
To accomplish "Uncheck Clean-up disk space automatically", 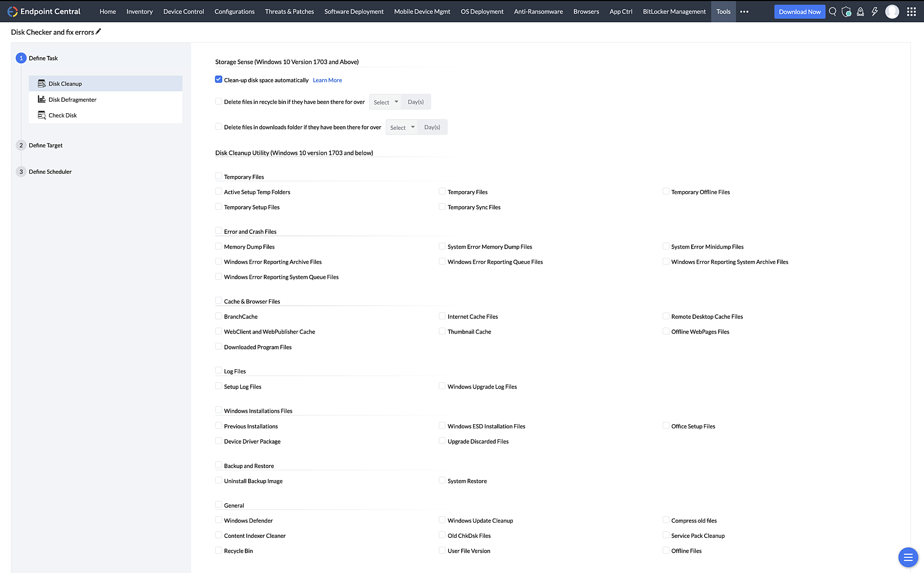I will pyautogui.click(x=219, y=79).
